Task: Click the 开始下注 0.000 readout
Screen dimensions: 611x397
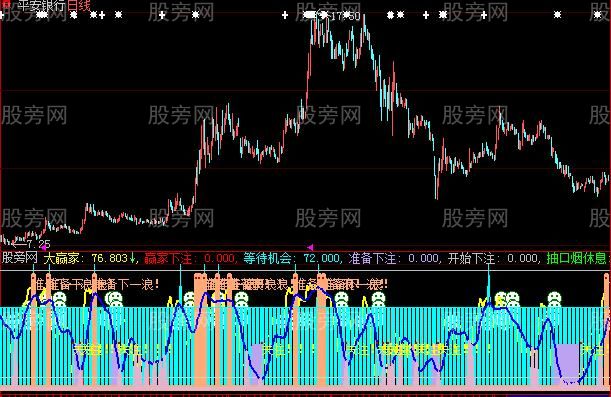Action: (x=493, y=258)
